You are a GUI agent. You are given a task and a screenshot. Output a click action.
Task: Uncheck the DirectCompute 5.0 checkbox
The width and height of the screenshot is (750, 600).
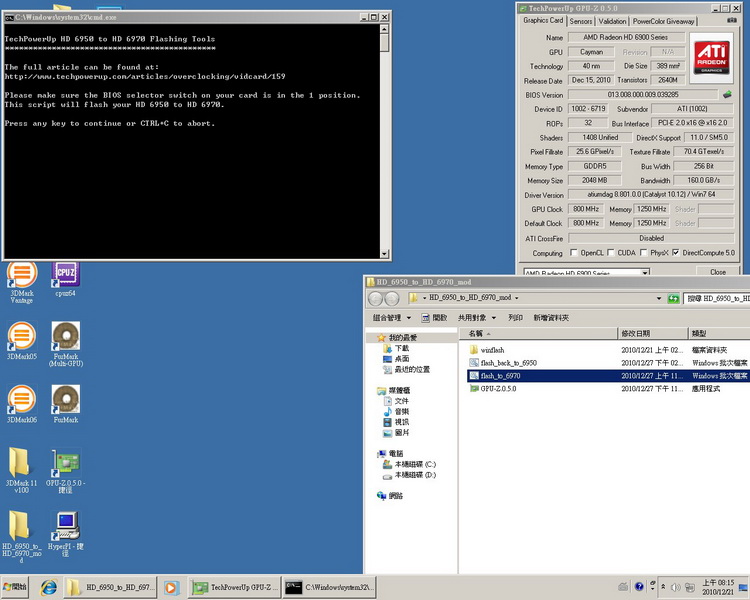(675, 252)
